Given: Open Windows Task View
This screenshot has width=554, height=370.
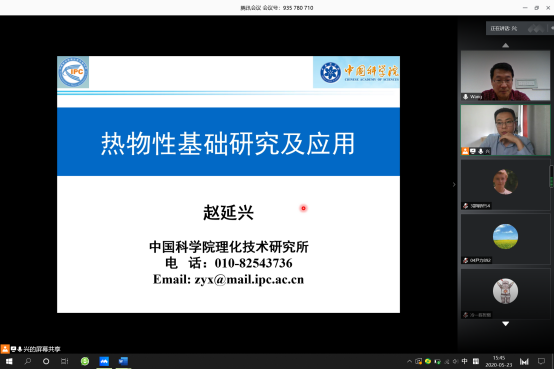Looking at the screenshot, I should point(64,361).
